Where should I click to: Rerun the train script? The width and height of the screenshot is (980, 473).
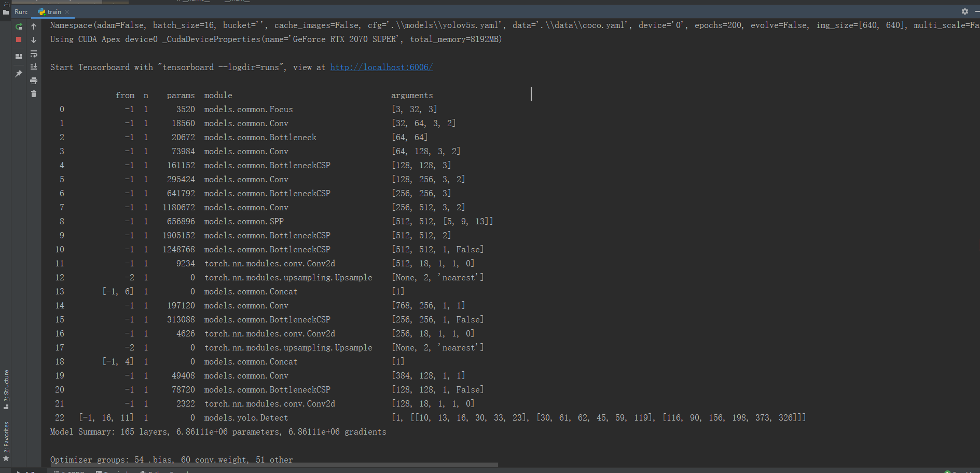pyautogui.click(x=19, y=26)
